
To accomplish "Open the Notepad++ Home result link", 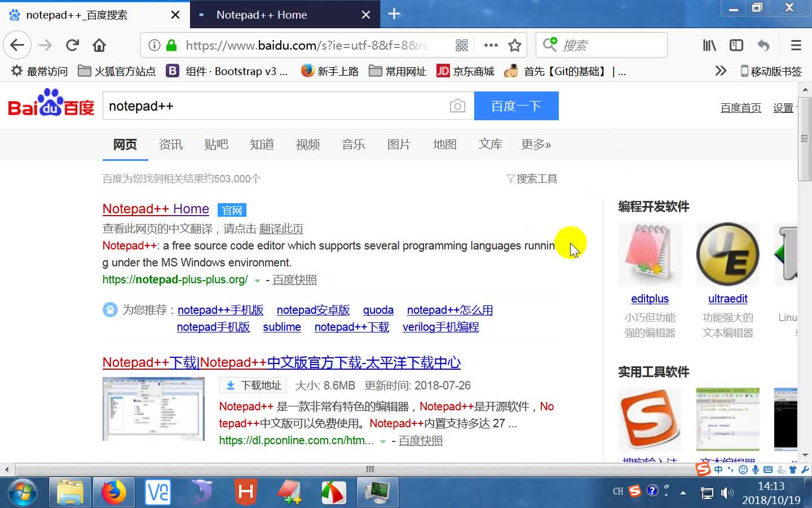I will coord(156,209).
